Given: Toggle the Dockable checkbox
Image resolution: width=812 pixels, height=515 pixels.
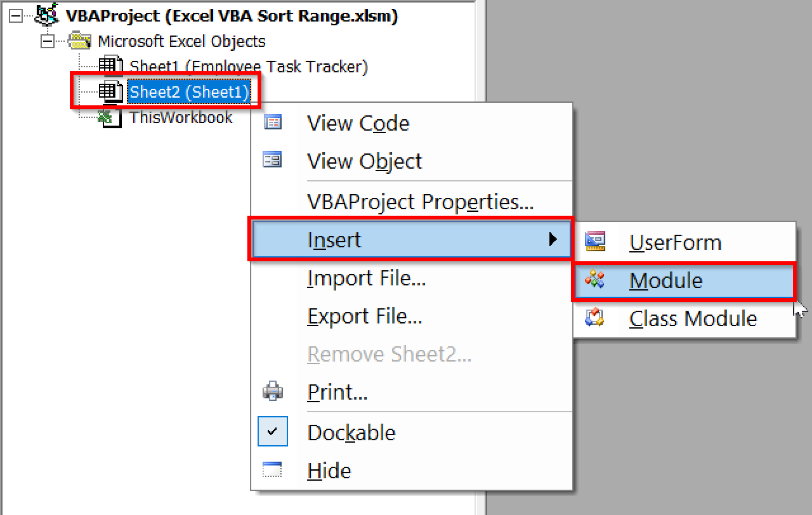Looking at the screenshot, I should click(x=272, y=431).
